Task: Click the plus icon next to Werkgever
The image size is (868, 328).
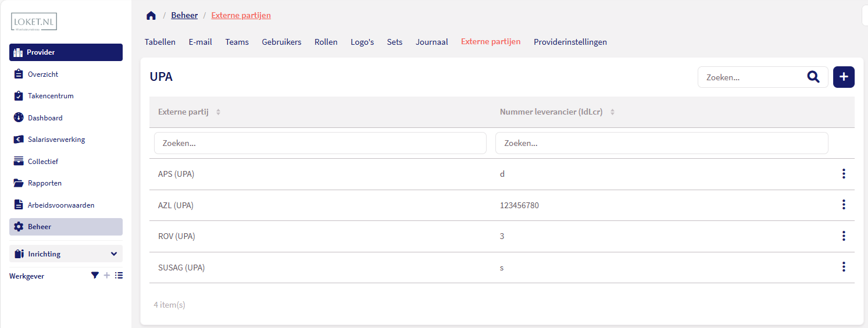Action: pos(106,276)
